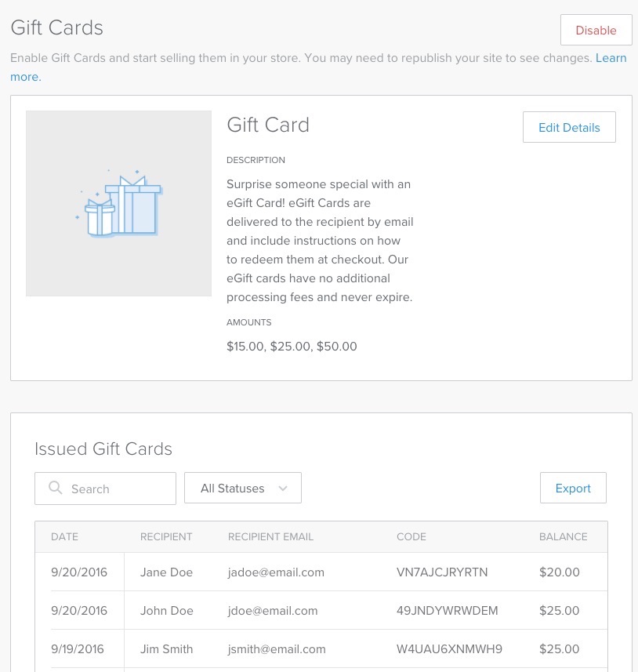Open the All Statuses dropdown
Viewport: 638px width, 672px height.
pos(243,489)
